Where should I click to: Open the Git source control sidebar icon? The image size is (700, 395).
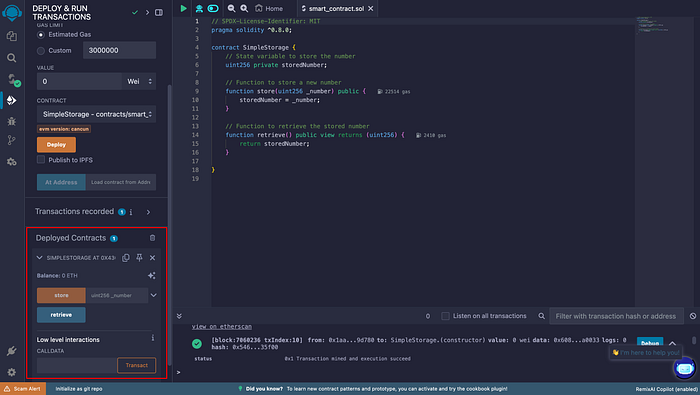[x=12, y=140]
